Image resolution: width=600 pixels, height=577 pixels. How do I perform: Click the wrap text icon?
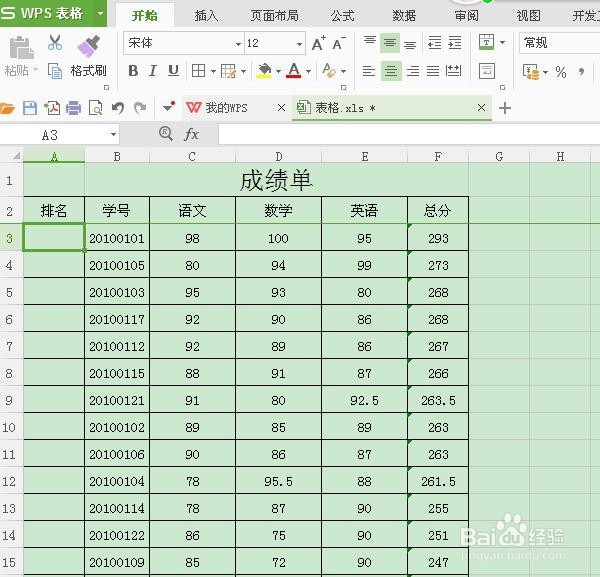click(x=487, y=71)
